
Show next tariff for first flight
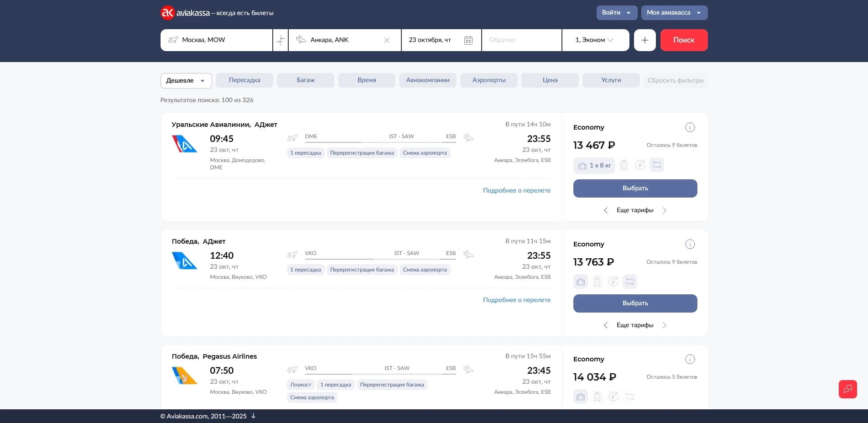pos(664,210)
